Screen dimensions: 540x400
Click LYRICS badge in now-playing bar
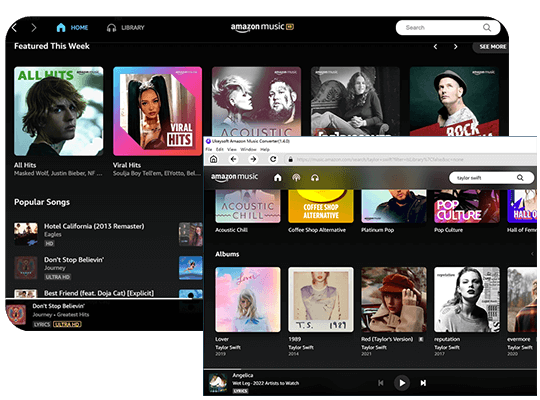(x=42, y=324)
